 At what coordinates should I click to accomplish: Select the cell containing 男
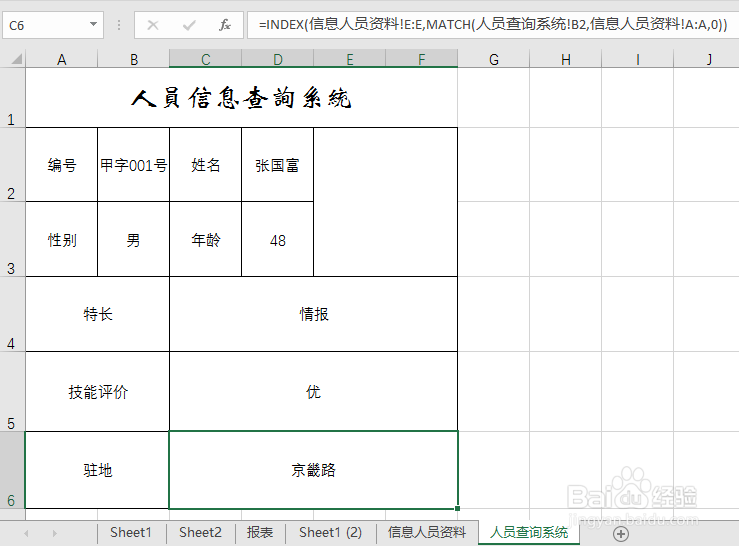134,240
